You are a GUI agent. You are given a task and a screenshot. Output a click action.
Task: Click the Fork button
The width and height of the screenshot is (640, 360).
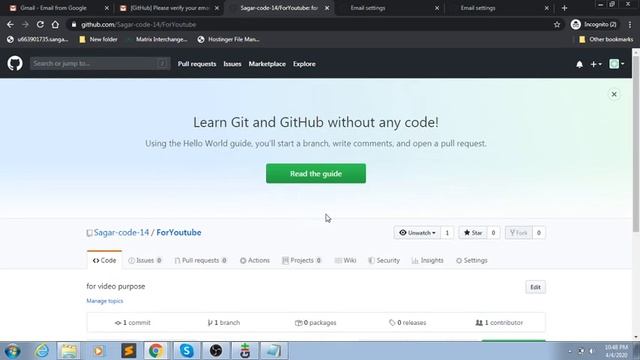[x=519, y=233]
